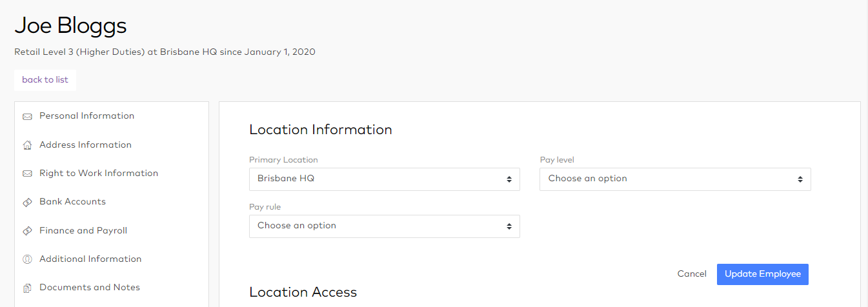The image size is (868, 307).
Task: Select Additional Information menu item
Action: tap(90, 259)
